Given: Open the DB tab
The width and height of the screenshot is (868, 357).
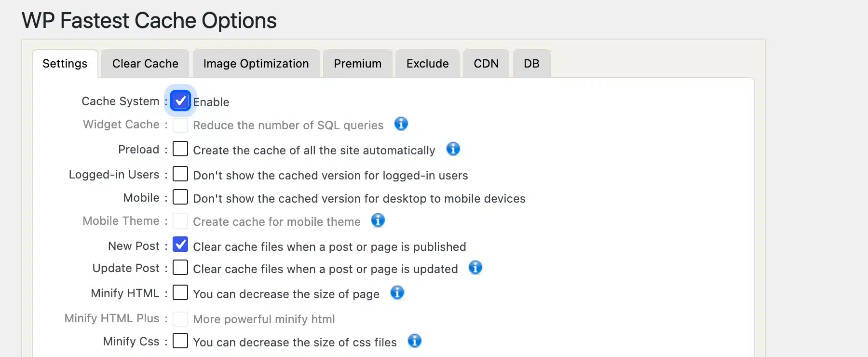Looking at the screenshot, I should pos(531,64).
